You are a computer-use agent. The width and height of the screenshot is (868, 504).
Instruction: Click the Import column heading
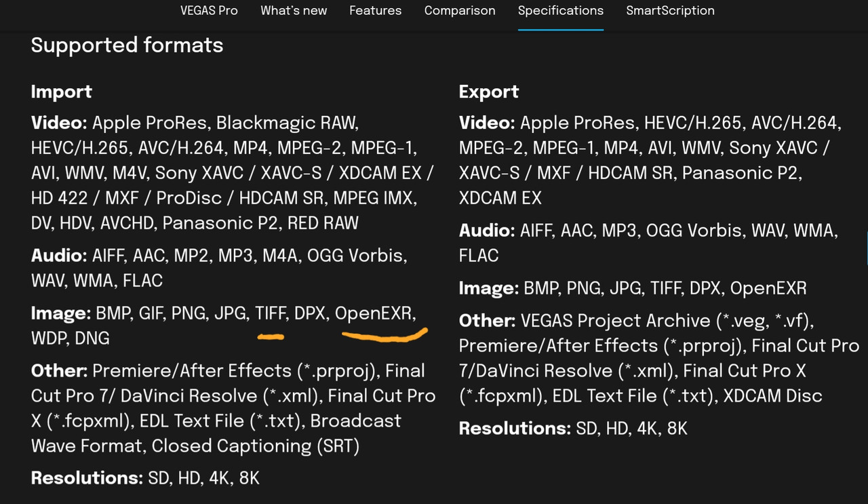(x=61, y=92)
